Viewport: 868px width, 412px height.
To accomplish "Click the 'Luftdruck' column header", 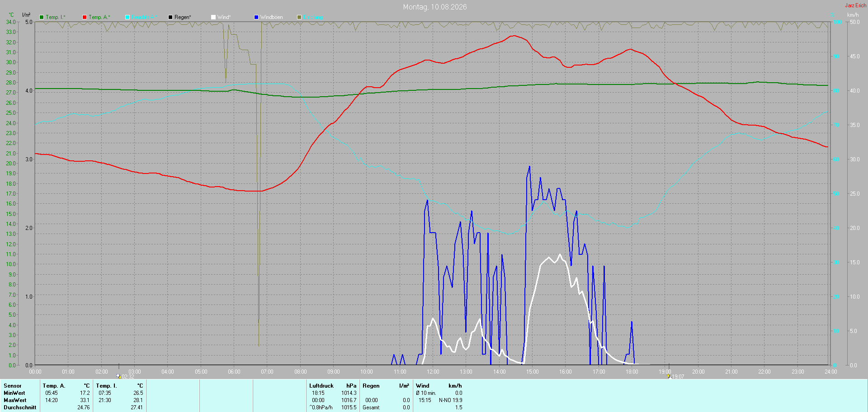I will click(x=321, y=386).
